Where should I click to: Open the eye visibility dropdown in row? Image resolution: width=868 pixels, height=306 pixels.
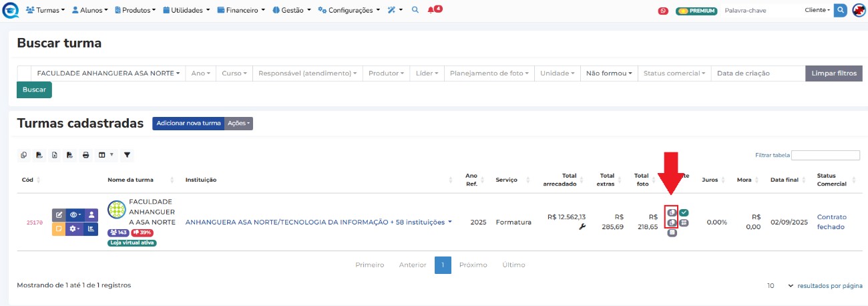click(x=75, y=215)
